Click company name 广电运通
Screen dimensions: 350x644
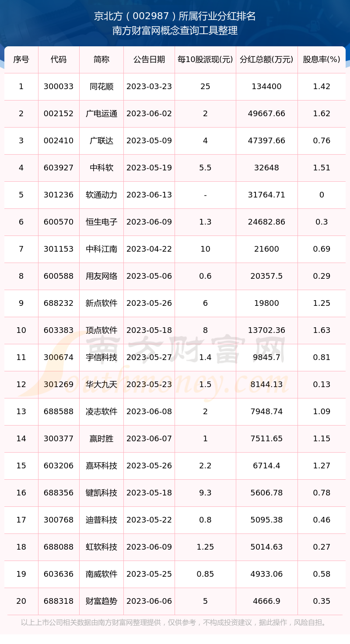pos(101,114)
